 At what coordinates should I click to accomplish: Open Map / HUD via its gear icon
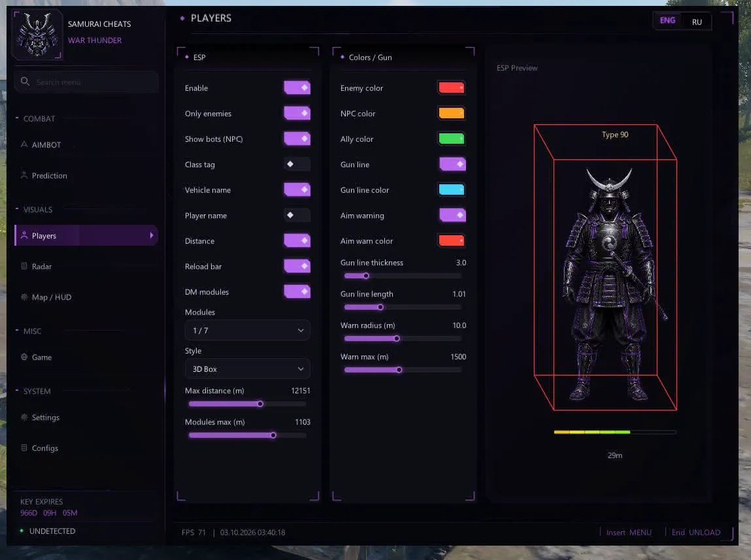[24, 297]
